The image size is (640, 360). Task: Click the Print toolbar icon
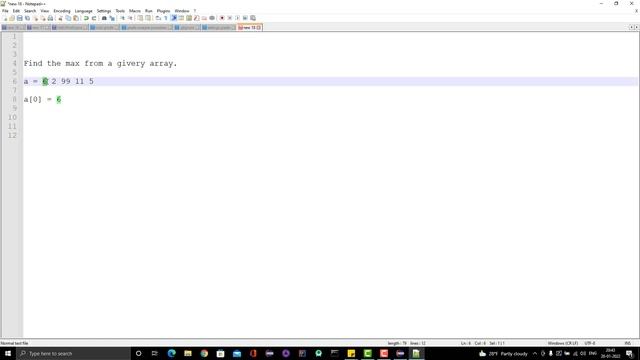50,18
